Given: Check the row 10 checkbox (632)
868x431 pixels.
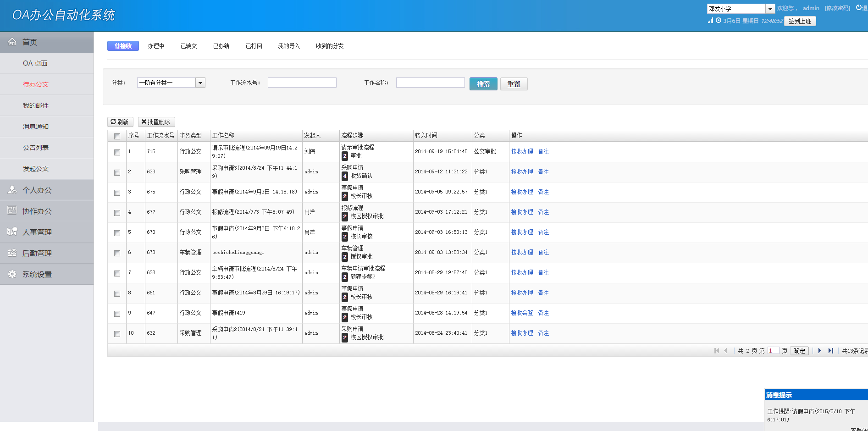Looking at the screenshot, I should [x=117, y=334].
